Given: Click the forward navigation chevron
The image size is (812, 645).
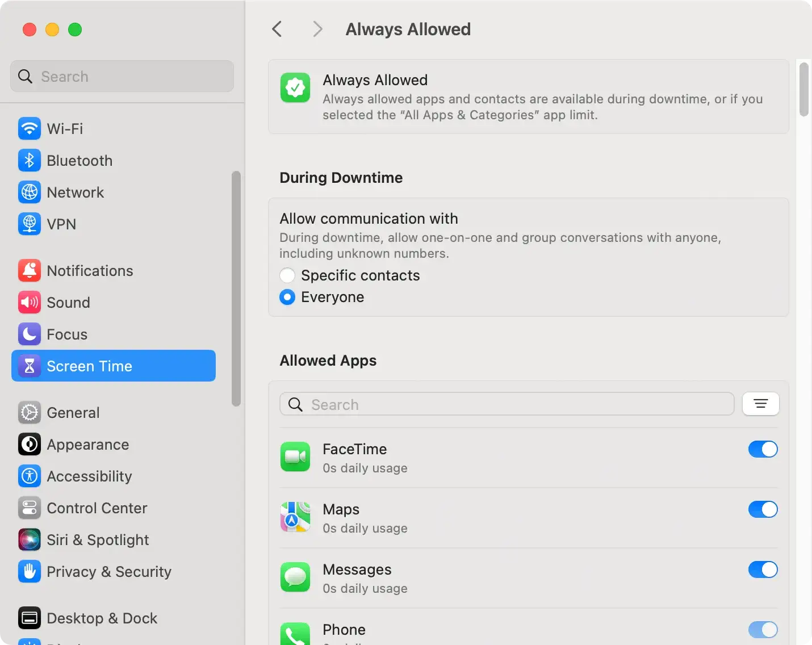Looking at the screenshot, I should pyautogui.click(x=317, y=29).
